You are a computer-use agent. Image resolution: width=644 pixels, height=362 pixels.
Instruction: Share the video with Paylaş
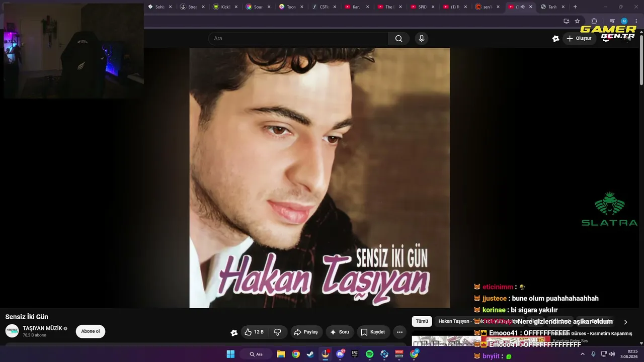[x=306, y=332]
